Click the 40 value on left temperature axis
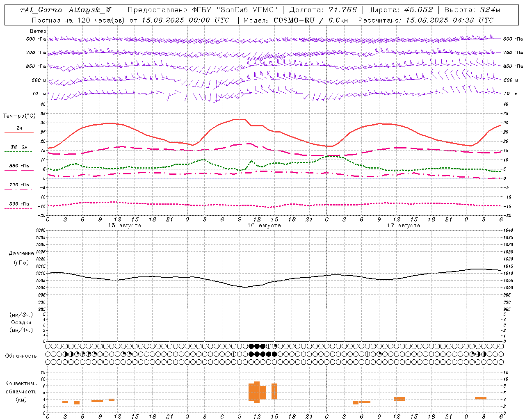Viewport: 525px width, 420px height. pyautogui.click(x=43, y=104)
